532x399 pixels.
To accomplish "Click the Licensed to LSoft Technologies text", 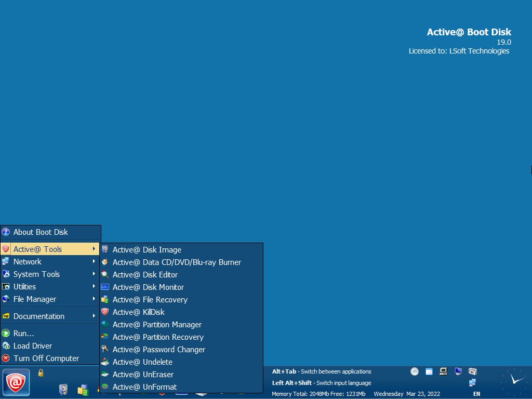I will click(459, 51).
